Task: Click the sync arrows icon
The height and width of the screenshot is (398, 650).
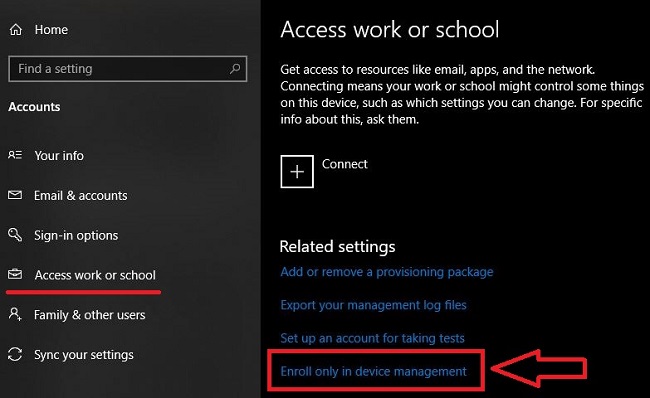Action: (x=15, y=354)
